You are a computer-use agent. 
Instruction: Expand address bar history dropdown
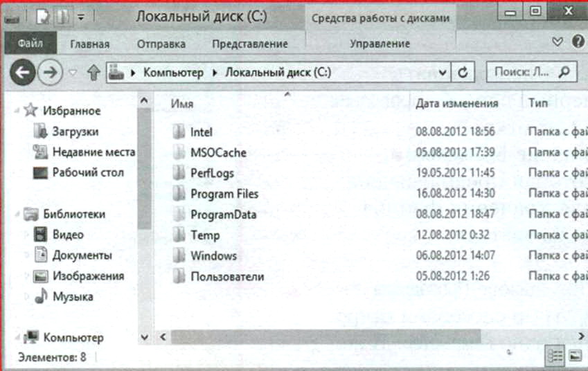(x=443, y=72)
